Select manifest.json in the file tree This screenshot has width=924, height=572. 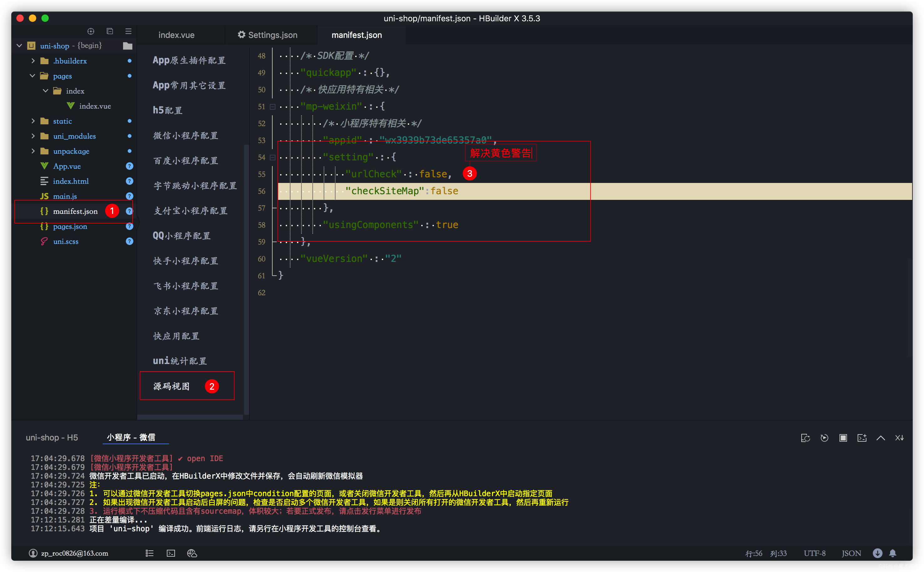75,211
